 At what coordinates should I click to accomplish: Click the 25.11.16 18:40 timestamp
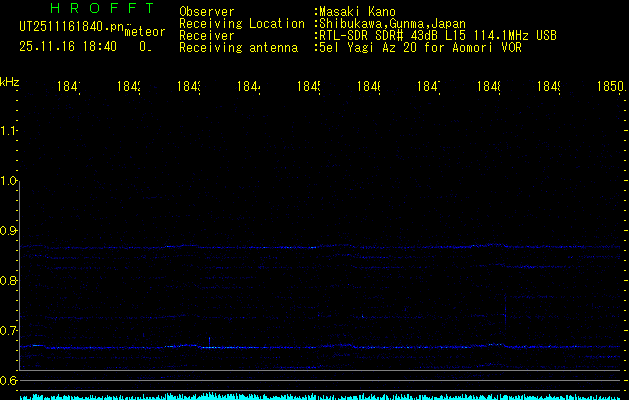point(68,46)
